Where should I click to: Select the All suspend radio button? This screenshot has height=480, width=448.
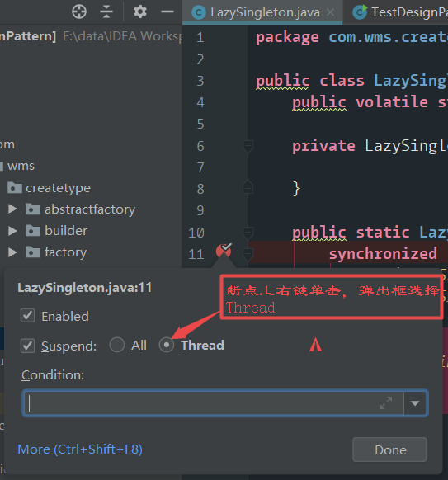click(x=116, y=345)
